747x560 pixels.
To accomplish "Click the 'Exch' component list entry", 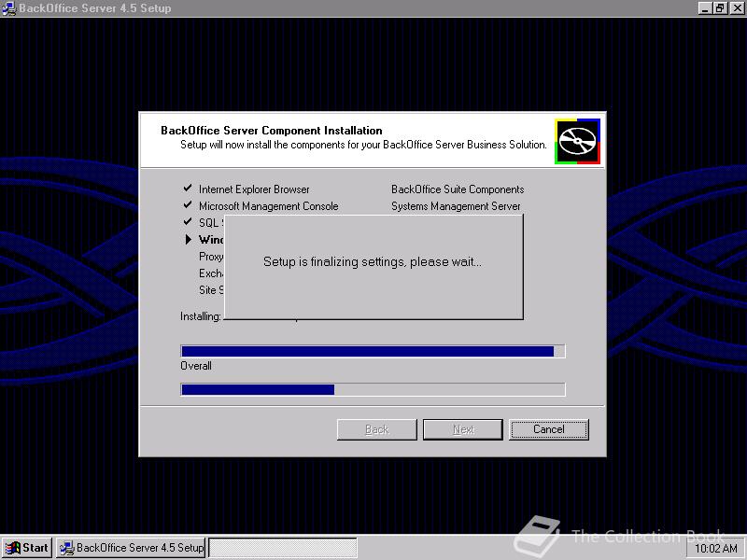I will point(211,273).
